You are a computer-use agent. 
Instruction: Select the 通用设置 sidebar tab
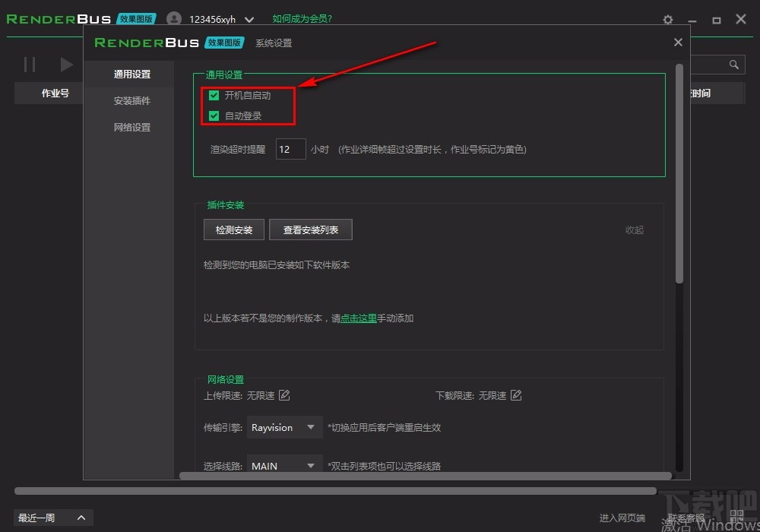pyautogui.click(x=131, y=74)
